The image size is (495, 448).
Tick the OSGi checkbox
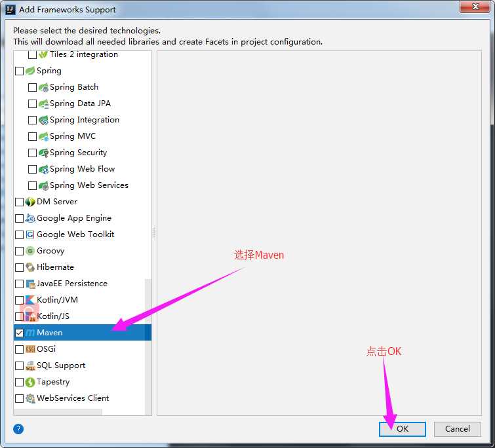[x=19, y=349]
